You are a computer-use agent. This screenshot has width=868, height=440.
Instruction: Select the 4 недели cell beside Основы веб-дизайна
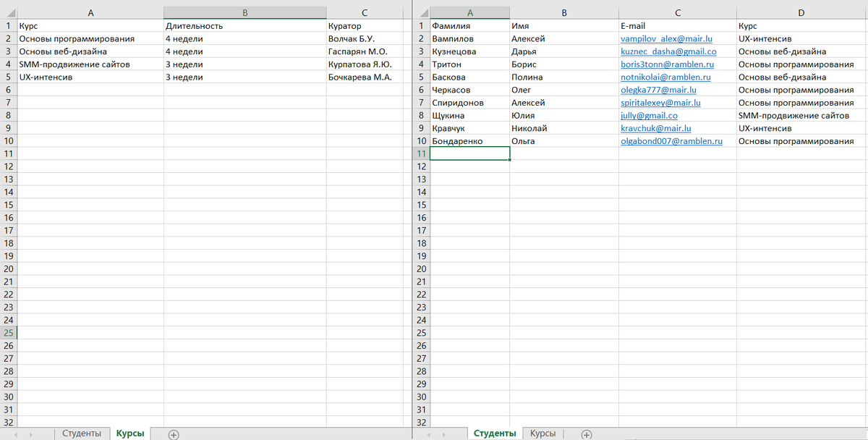(245, 51)
